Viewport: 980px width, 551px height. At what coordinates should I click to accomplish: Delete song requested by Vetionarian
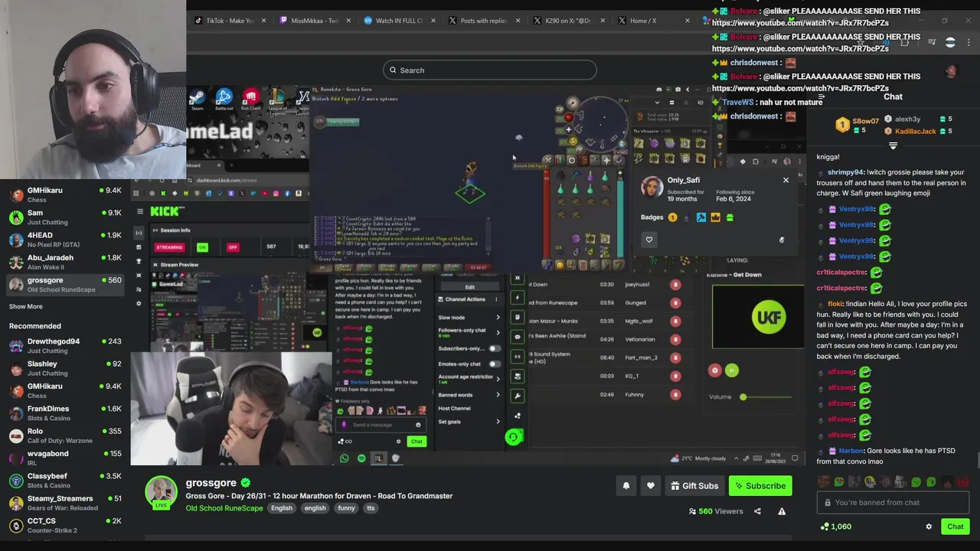(x=675, y=339)
